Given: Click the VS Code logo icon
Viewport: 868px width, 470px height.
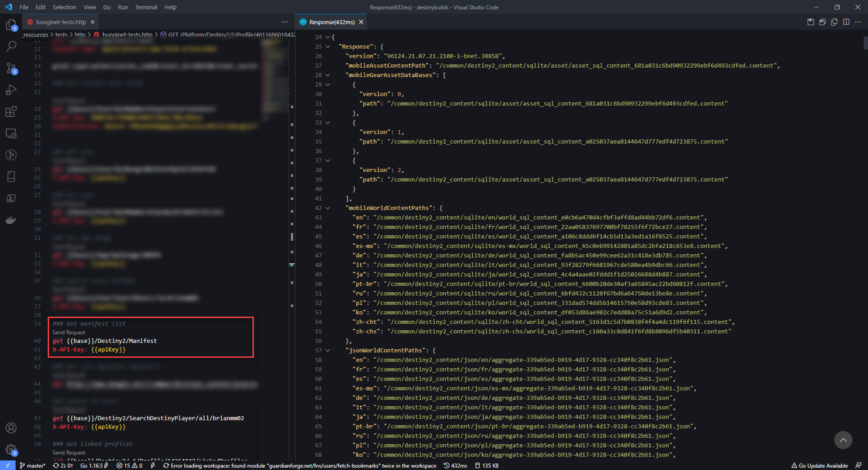Looking at the screenshot, I should click(8, 7).
